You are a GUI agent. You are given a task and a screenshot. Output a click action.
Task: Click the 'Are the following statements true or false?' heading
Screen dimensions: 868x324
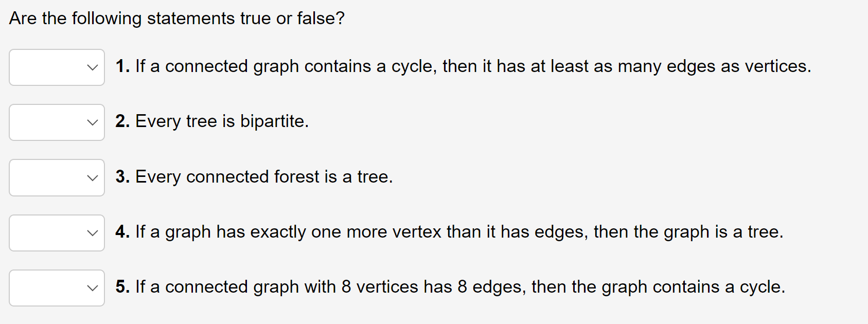(176, 18)
